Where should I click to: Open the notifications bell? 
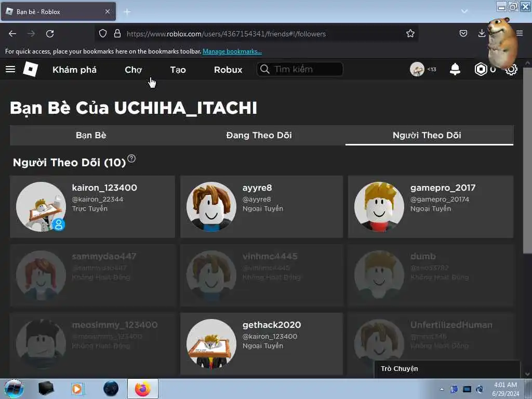[x=455, y=69]
